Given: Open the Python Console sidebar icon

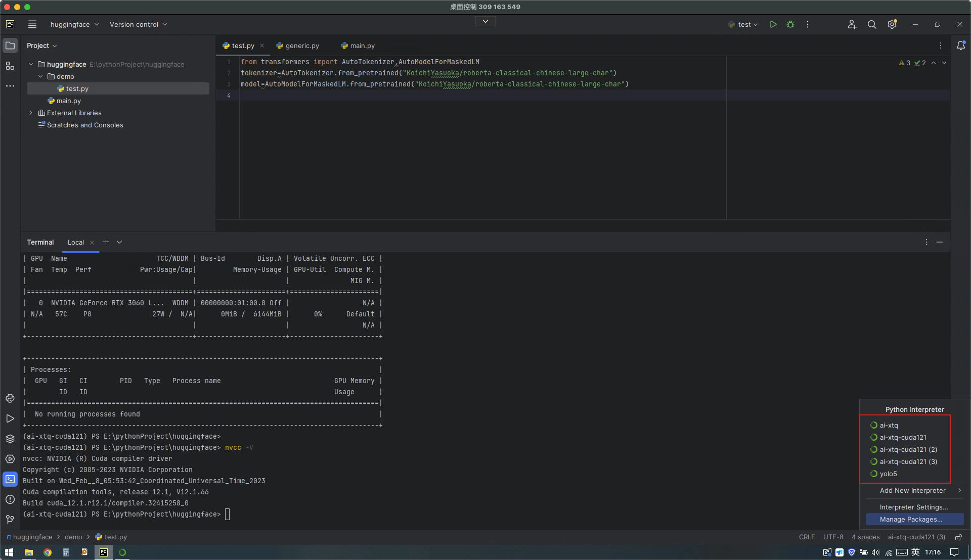Looking at the screenshot, I should point(10,398).
